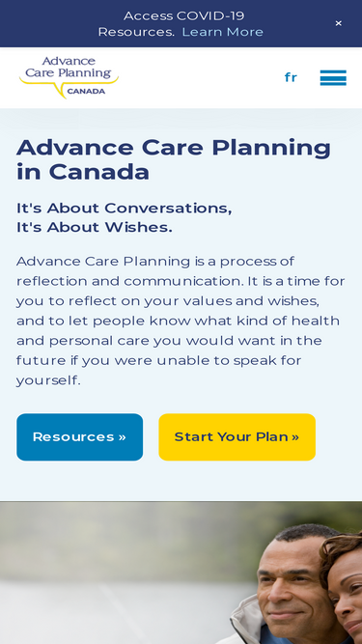Click the "Advance Care Planning in Canada" heading
This screenshot has height=644, width=362.
[x=174, y=159]
